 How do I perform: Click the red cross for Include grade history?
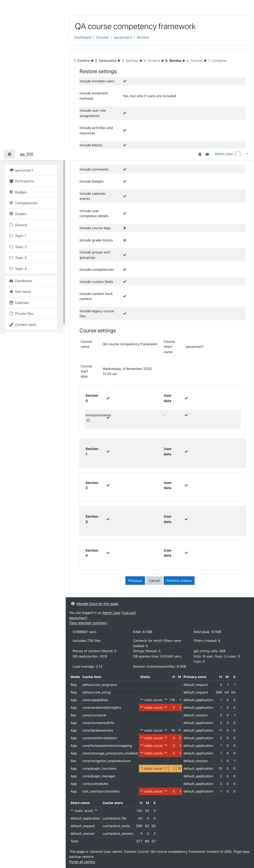(x=124, y=240)
